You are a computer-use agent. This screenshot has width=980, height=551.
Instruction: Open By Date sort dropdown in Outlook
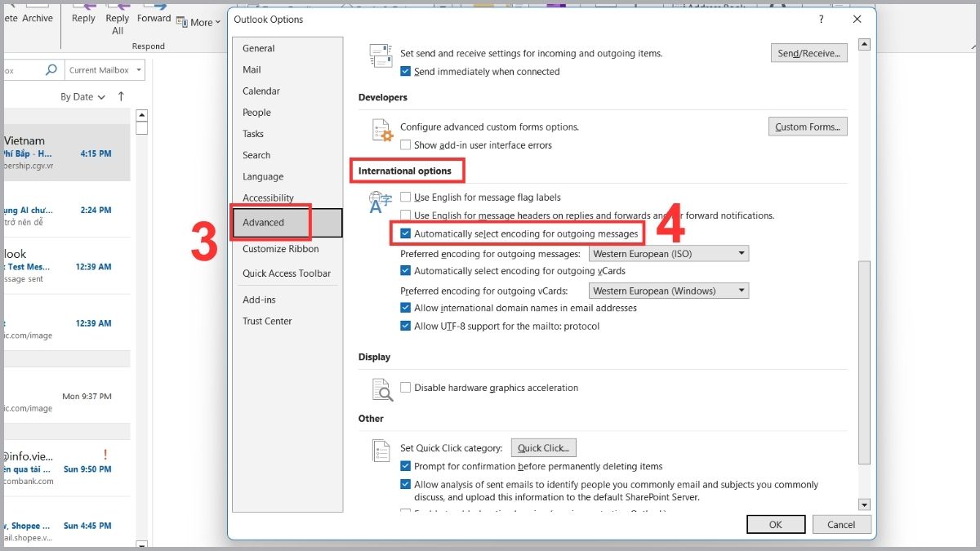(x=82, y=96)
